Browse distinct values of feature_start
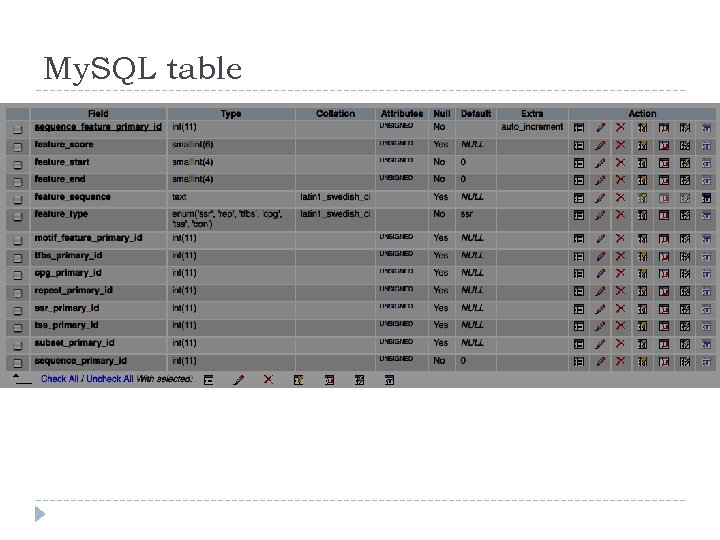The height and width of the screenshot is (540, 720). pyautogui.click(x=579, y=163)
